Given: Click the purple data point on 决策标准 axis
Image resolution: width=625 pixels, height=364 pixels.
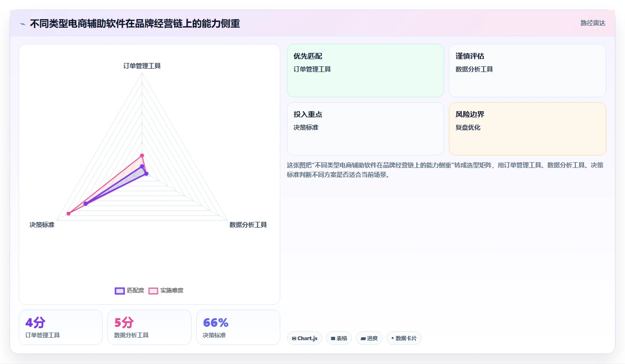Looking at the screenshot, I should [85, 204].
